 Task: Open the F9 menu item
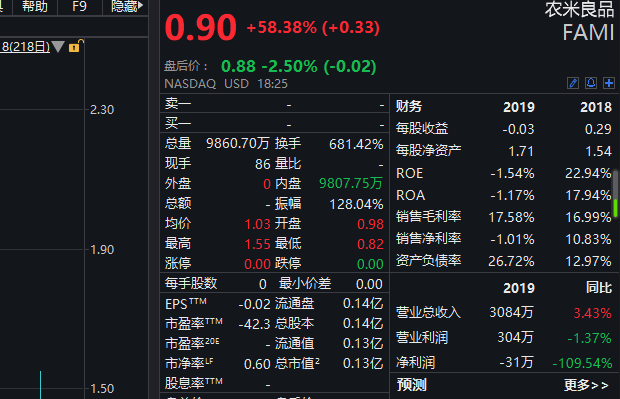[x=79, y=6]
